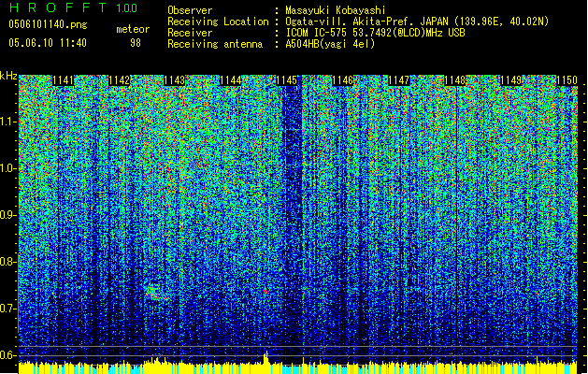Click the 0.9 kHz axis label
This screenshot has height=374, width=588.
7,215
